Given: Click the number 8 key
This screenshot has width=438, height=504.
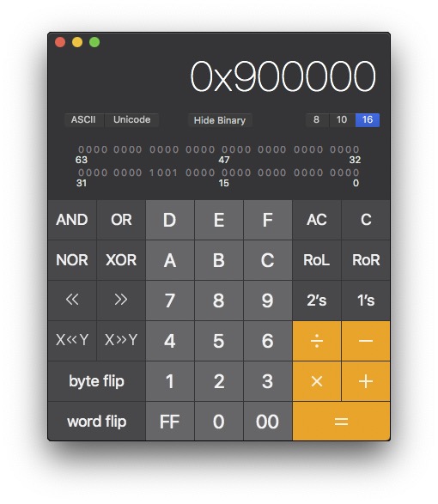Looking at the screenshot, I should point(219,301).
